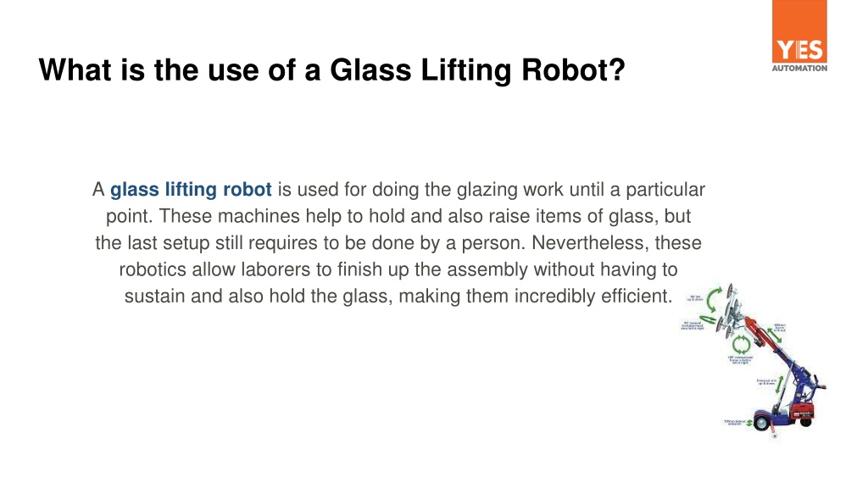Viewport: 868px width, 488px height.
Task: Click the curved green tilt arrow
Action: (714, 297)
